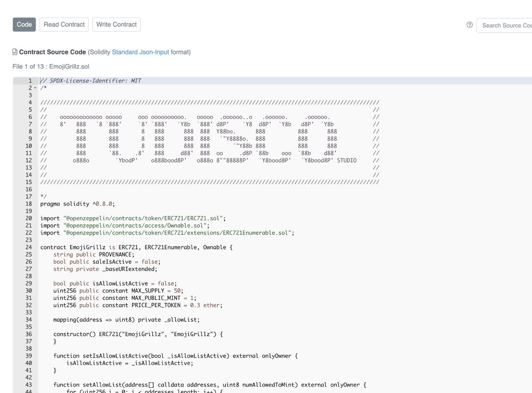Click the 'Contract Source Code' heading
532x393 pixels.
pos(52,52)
